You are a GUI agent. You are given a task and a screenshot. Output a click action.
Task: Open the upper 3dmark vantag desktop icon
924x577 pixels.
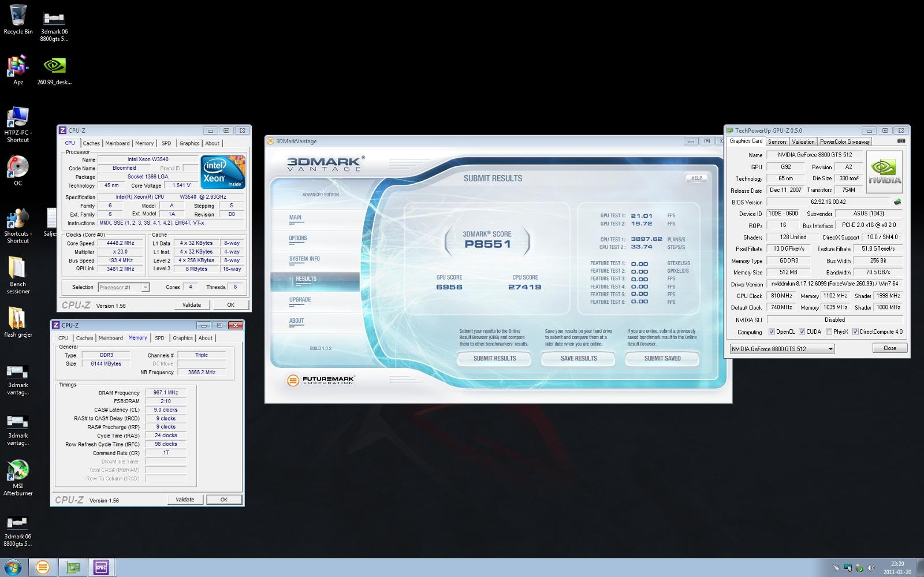[18, 380]
